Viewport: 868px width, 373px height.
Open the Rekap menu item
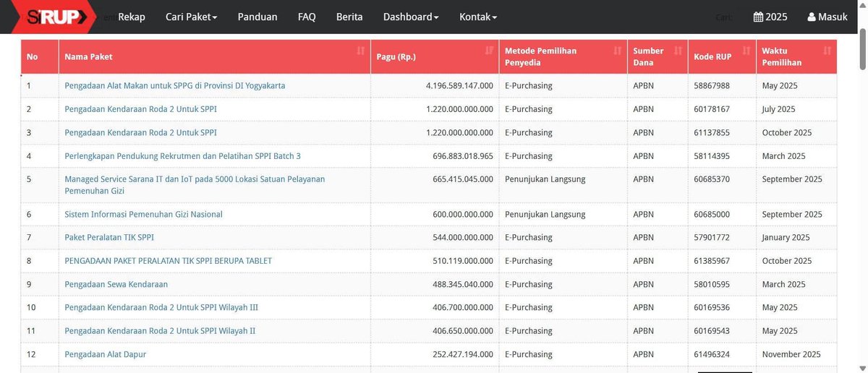pos(132,17)
